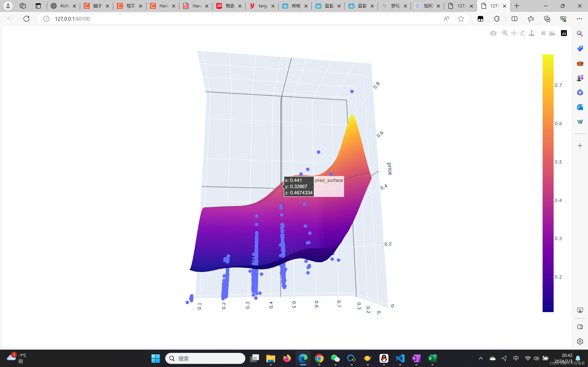The image size is (588, 367).
Task: Click the peak of the prediction surface
Action: pos(352,115)
